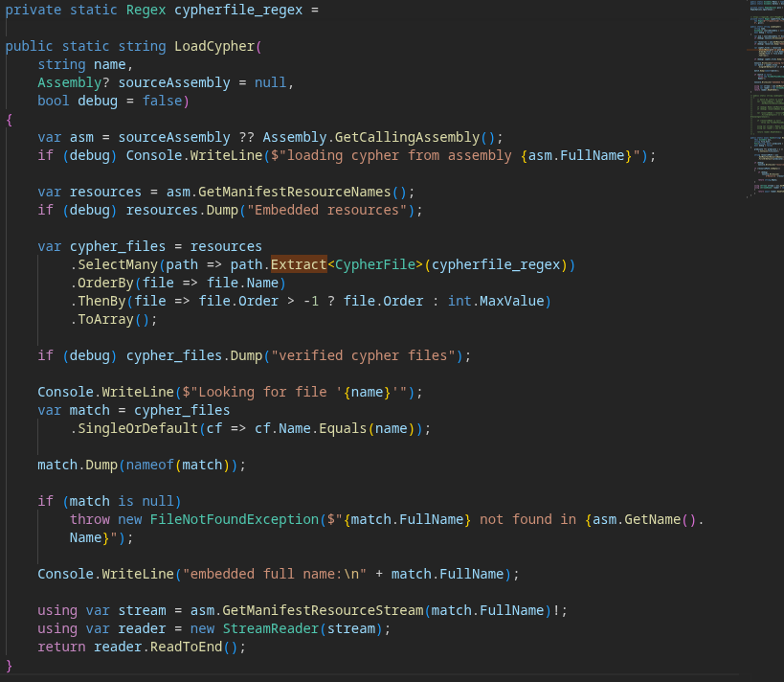Click the return keyword
784x682 pixels.
[61, 647]
